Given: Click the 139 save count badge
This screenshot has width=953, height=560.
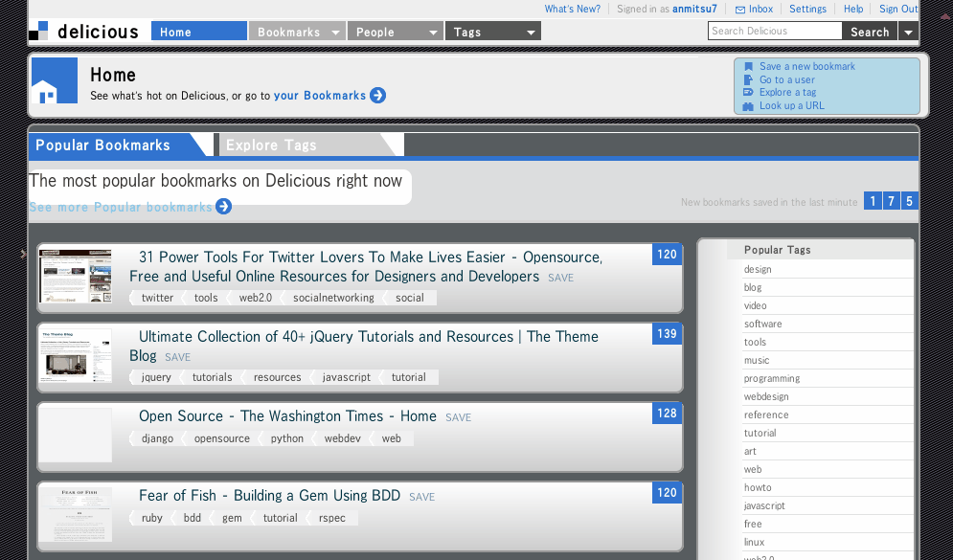Looking at the screenshot, I should (667, 334).
